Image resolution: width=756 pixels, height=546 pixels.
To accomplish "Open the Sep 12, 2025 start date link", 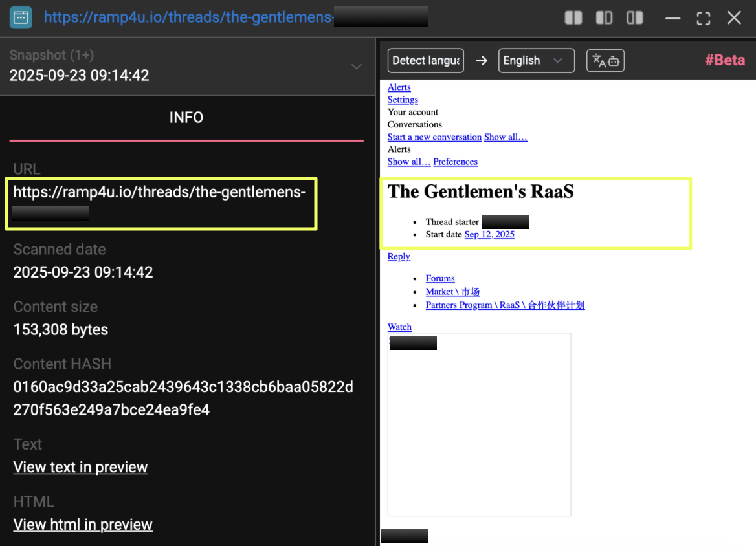I will [489, 234].
